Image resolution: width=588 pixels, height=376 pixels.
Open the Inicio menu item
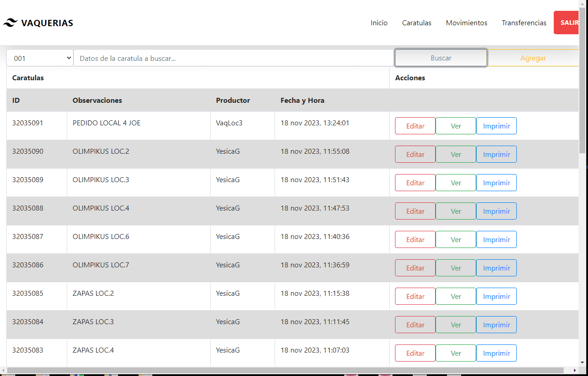pyautogui.click(x=379, y=23)
